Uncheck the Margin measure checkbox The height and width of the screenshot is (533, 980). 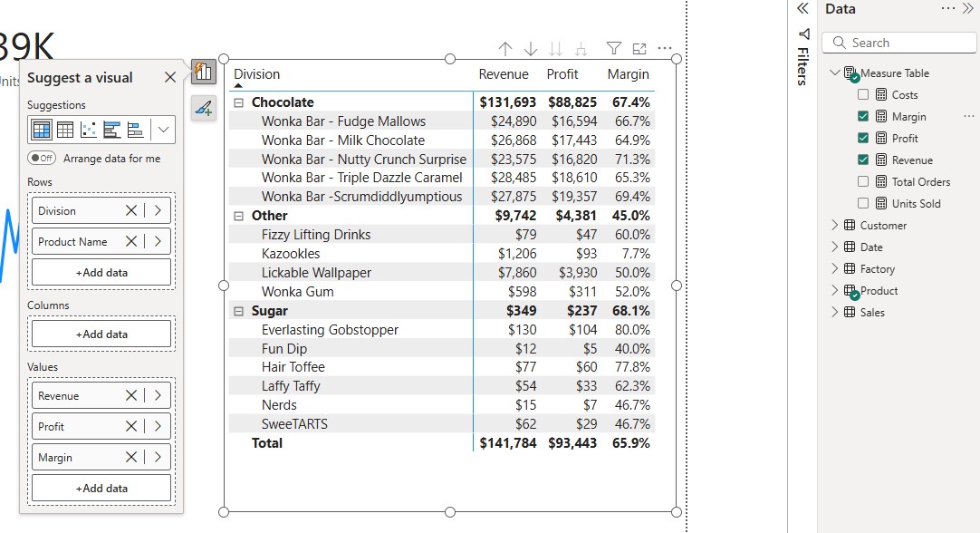[x=863, y=116]
